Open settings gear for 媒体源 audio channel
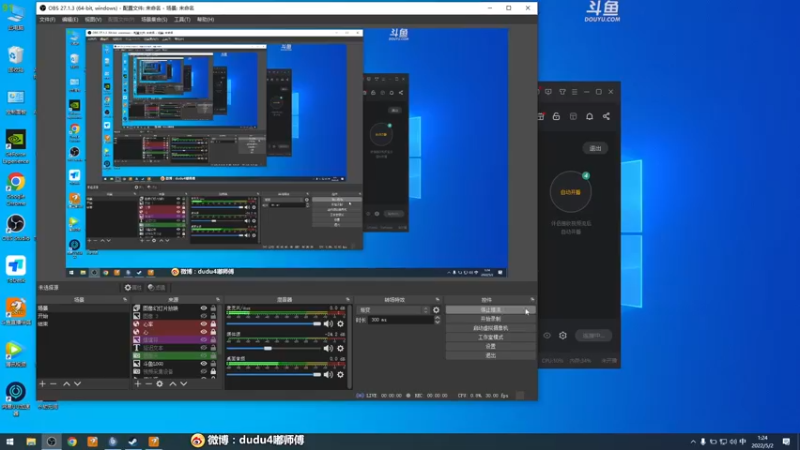Viewport: 800px width, 450px height. click(x=340, y=348)
